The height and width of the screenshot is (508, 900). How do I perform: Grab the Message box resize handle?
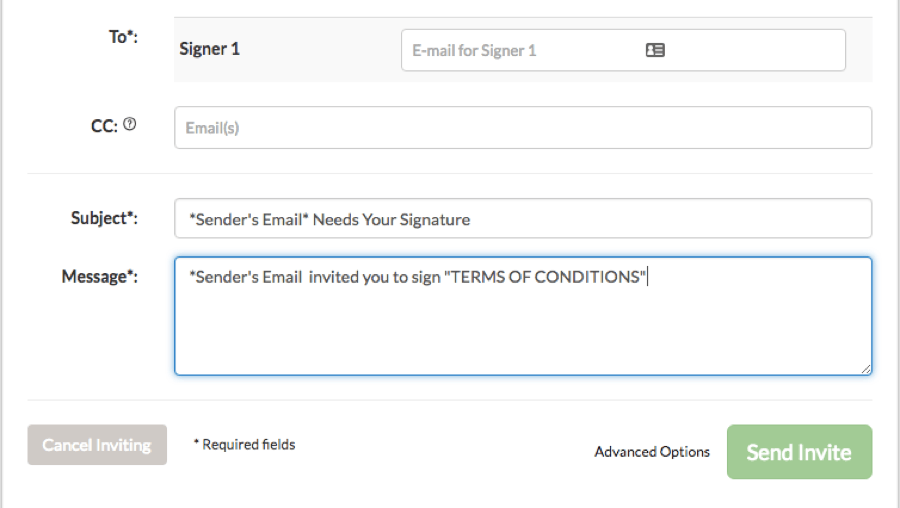coord(865,368)
